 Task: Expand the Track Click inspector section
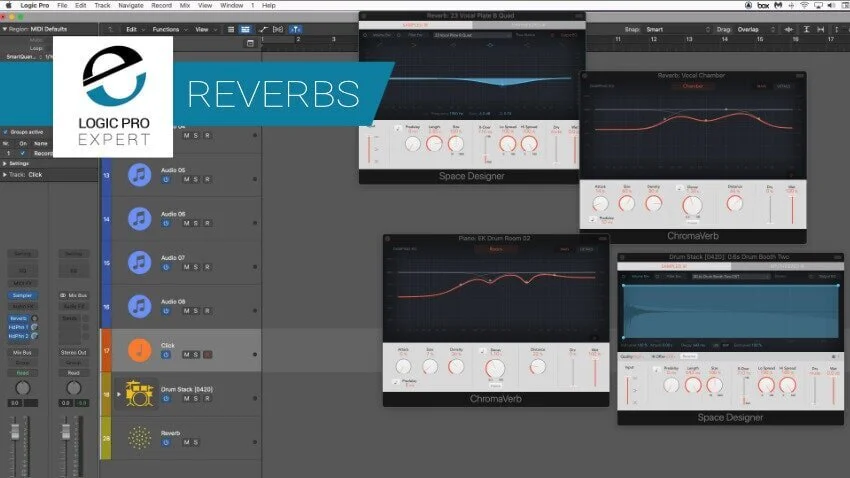4,175
